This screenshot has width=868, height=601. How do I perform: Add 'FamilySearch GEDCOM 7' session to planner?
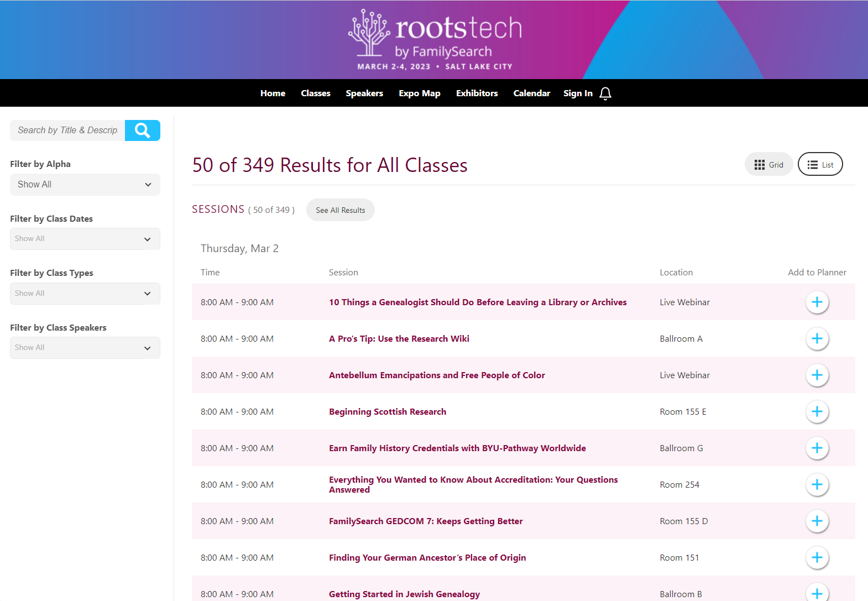point(817,521)
